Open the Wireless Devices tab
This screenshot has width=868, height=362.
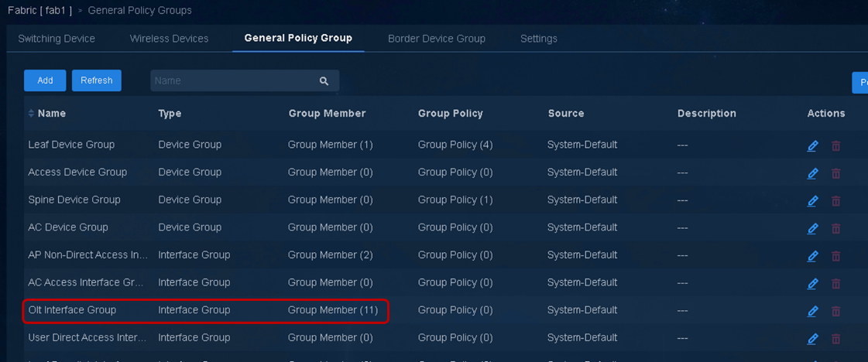point(169,39)
